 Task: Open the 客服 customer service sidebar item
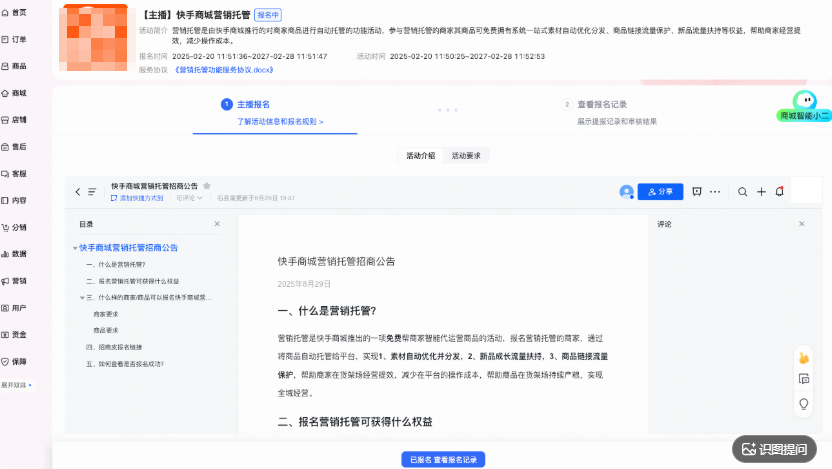(14, 173)
